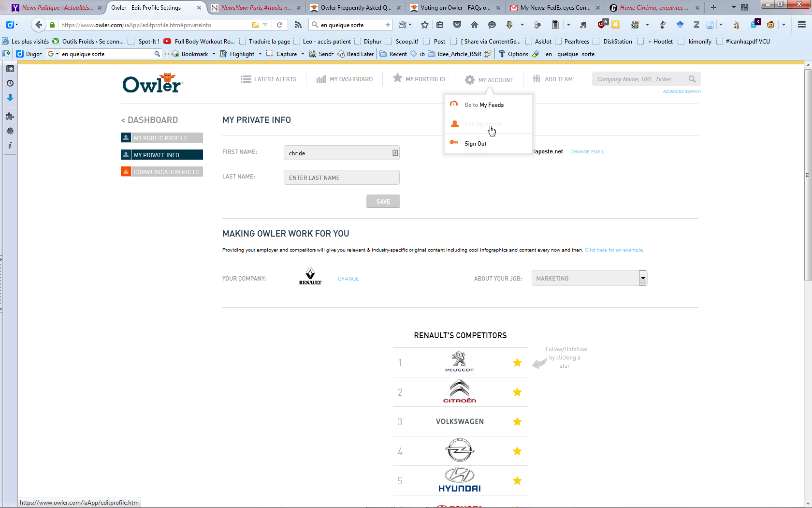Open the tab list dropdown arrow
The height and width of the screenshot is (508, 812).
734,8
